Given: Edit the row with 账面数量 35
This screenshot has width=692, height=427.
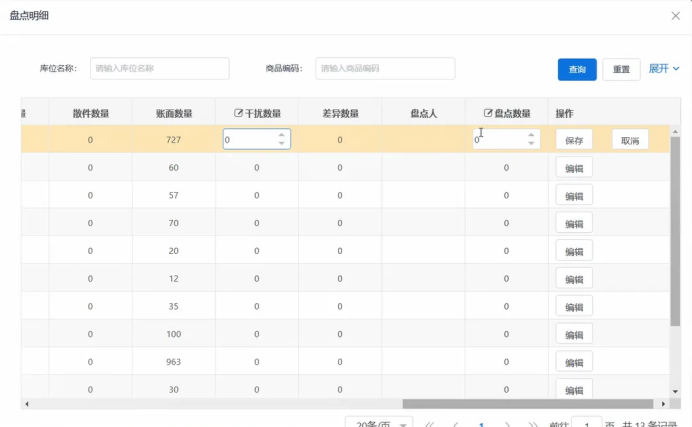Looking at the screenshot, I should 574,307.
